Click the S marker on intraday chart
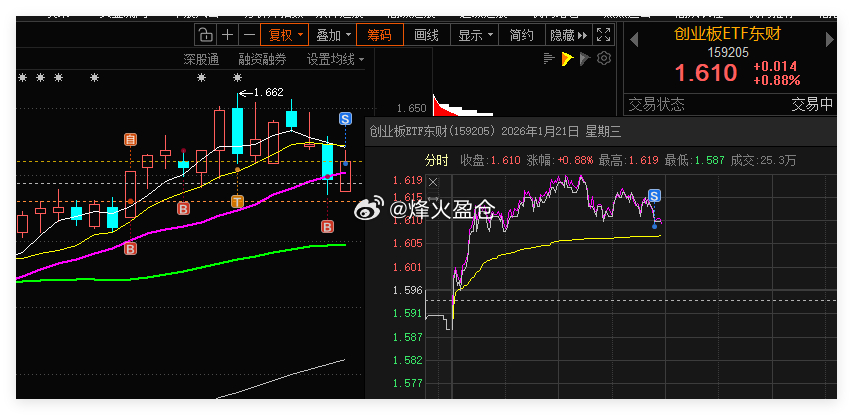The width and height of the screenshot is (853, 415). pyautogui.click(x=654, y=196)
